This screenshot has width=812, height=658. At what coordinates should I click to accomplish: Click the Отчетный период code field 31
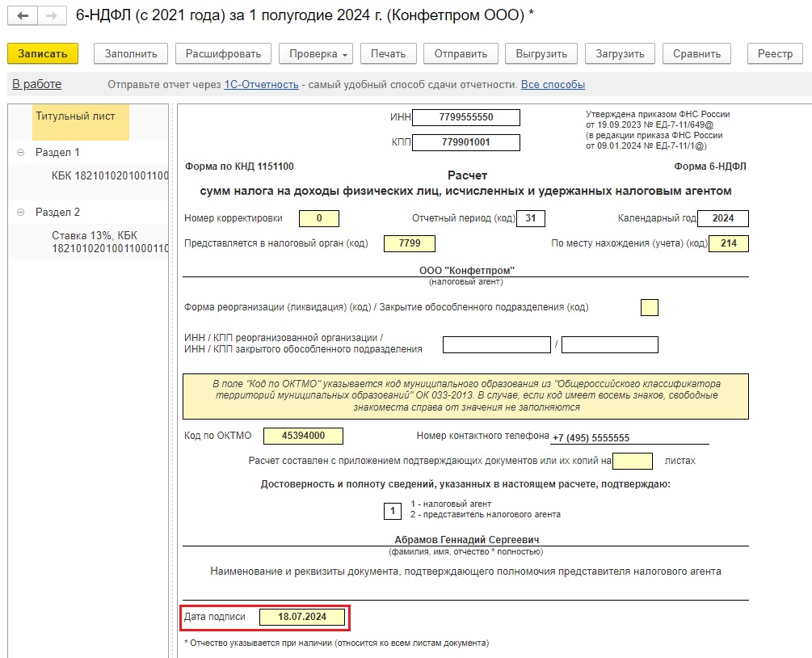pos(531,218)
